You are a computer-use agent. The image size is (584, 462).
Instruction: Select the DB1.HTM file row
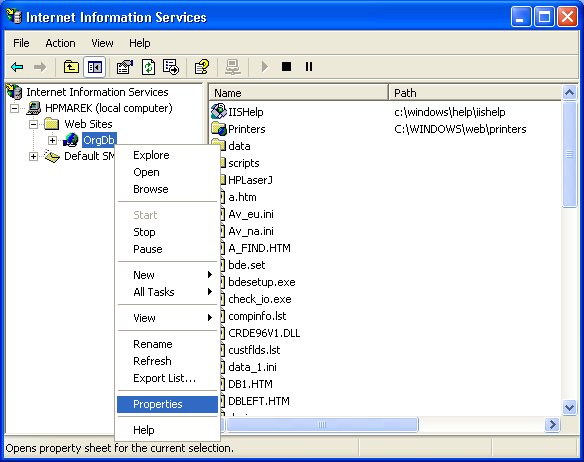point(250,384)
